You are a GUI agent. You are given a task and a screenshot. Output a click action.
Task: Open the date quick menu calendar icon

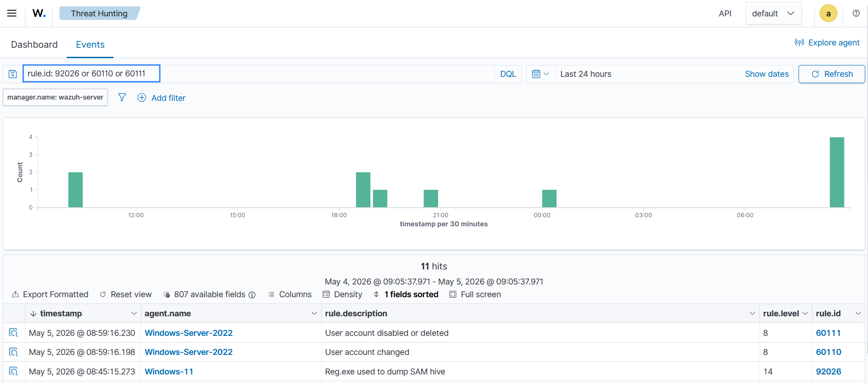pos(540,74)
